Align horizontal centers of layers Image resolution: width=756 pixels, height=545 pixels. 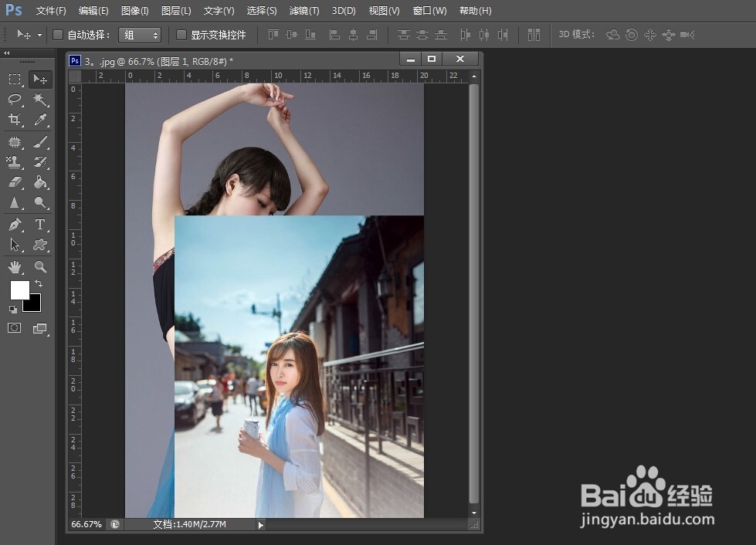[x=354, y=35]
